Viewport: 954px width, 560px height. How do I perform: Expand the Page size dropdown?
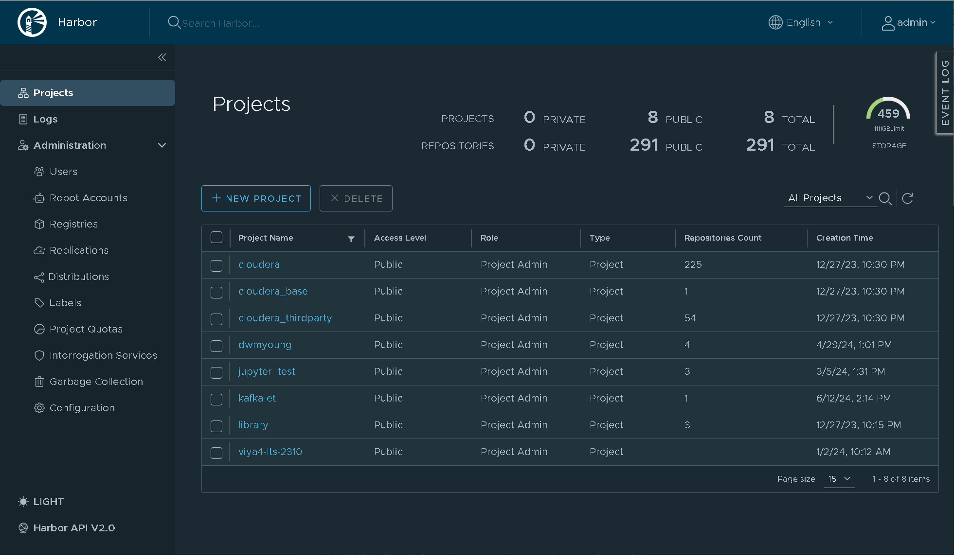point(839,479)
